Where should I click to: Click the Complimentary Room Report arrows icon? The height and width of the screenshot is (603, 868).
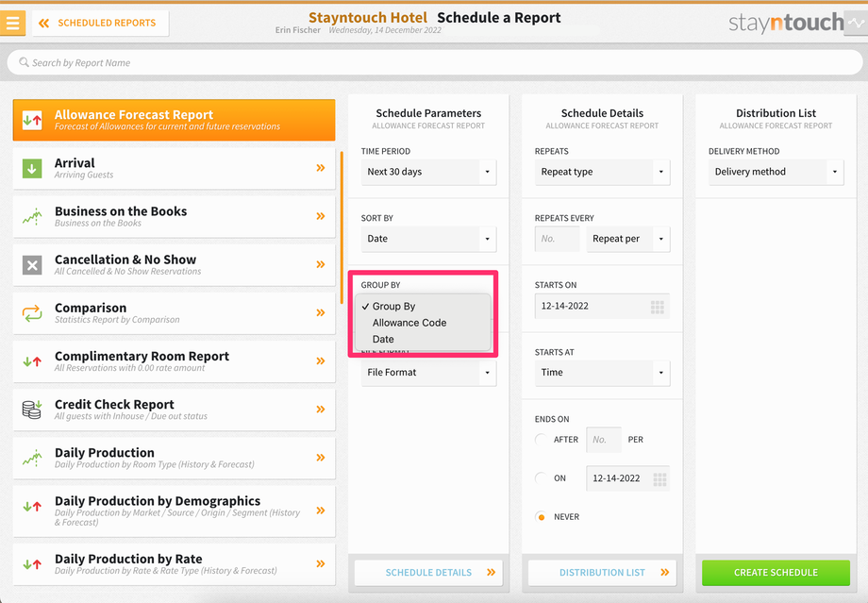pos(32,361)
